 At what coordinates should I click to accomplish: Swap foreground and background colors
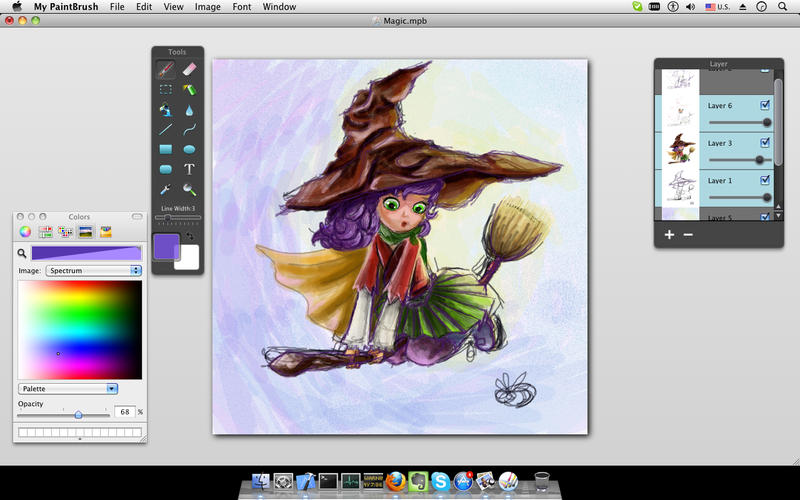point(190,237)
